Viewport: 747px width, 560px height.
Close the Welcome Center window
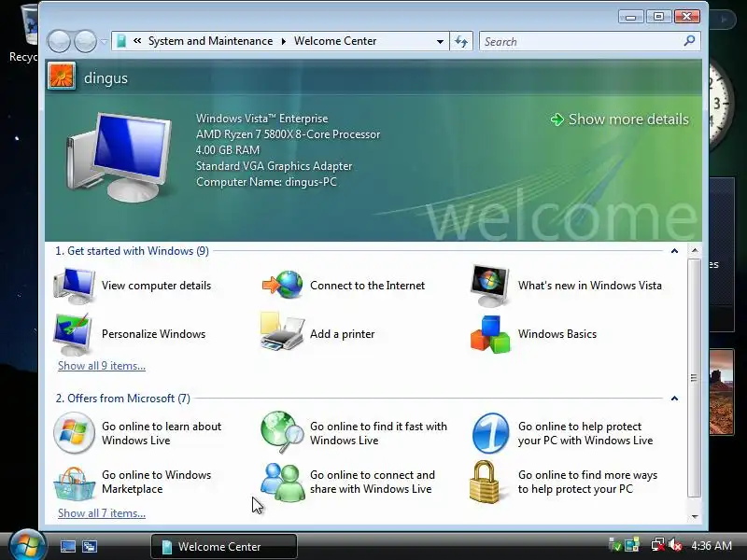[x=686, y=17]
